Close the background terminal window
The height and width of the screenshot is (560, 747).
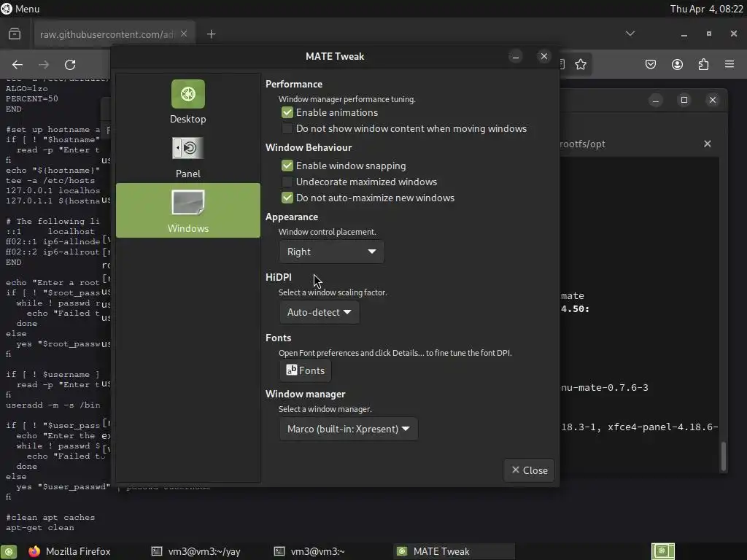click(x=713, y=100)
